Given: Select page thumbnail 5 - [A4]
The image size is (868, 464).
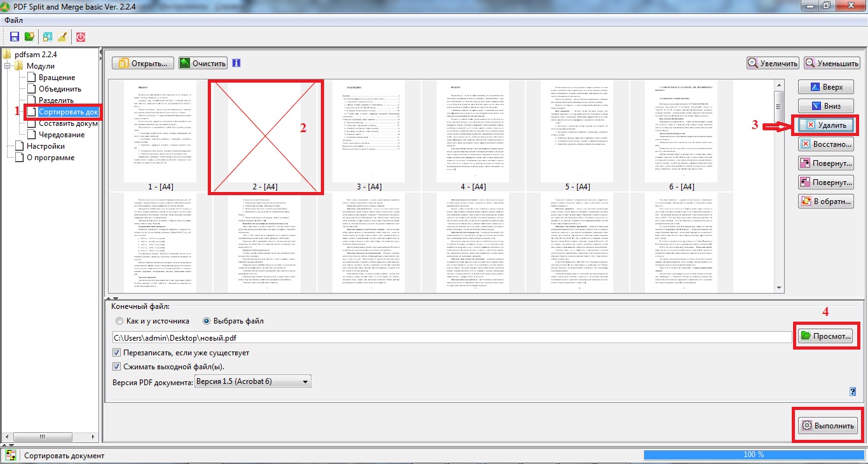Looking at the screenshot, I should (x=578, y=135).
